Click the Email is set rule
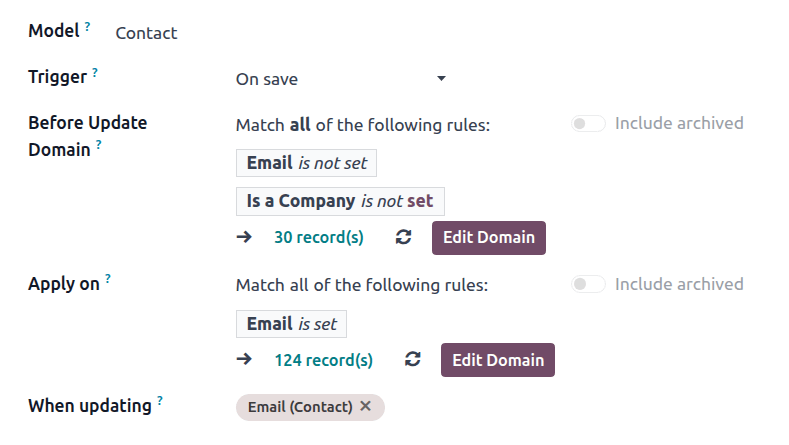The image size is (789, 445). point(291,324)
